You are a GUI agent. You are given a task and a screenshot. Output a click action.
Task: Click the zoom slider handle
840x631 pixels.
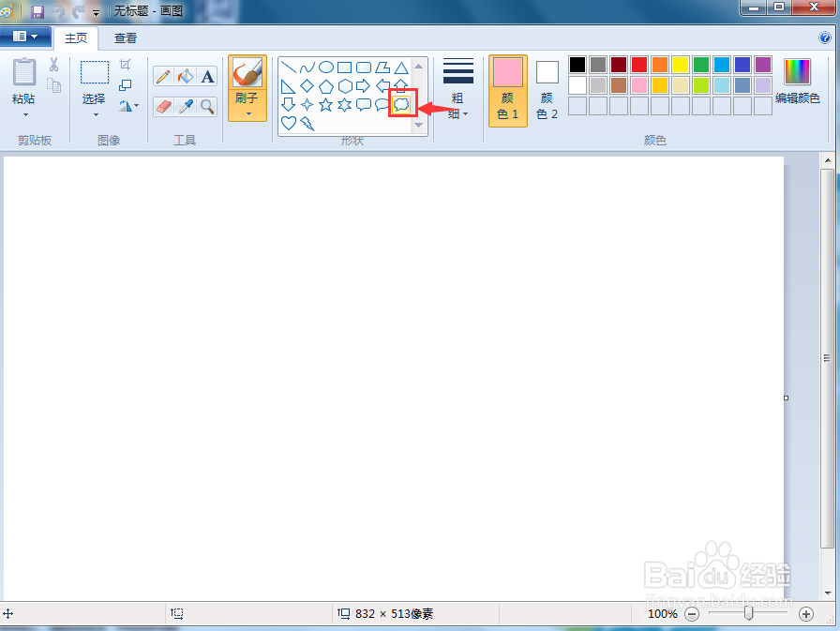748,613
